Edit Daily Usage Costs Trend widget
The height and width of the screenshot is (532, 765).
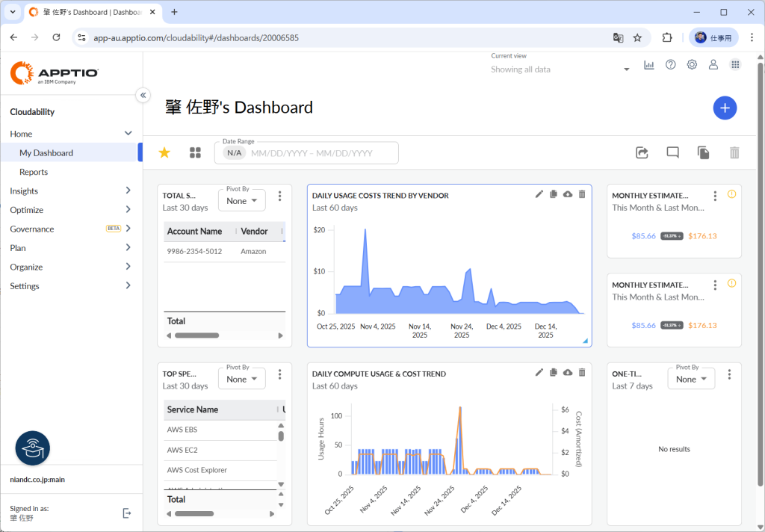pyautogui.click(x=539, y=194)
